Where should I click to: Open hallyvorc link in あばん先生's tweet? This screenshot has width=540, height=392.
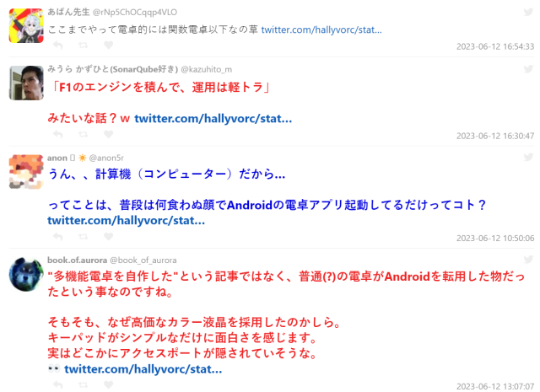click(321, 30)
